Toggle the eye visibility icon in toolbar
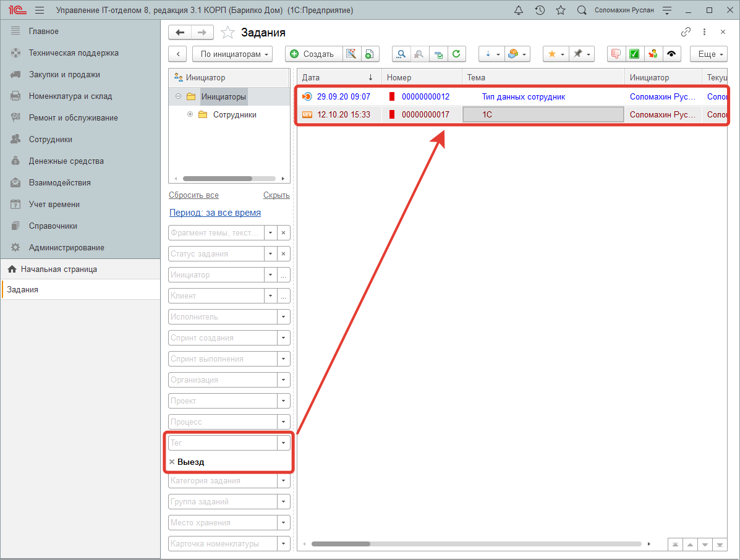 (671, 54)
